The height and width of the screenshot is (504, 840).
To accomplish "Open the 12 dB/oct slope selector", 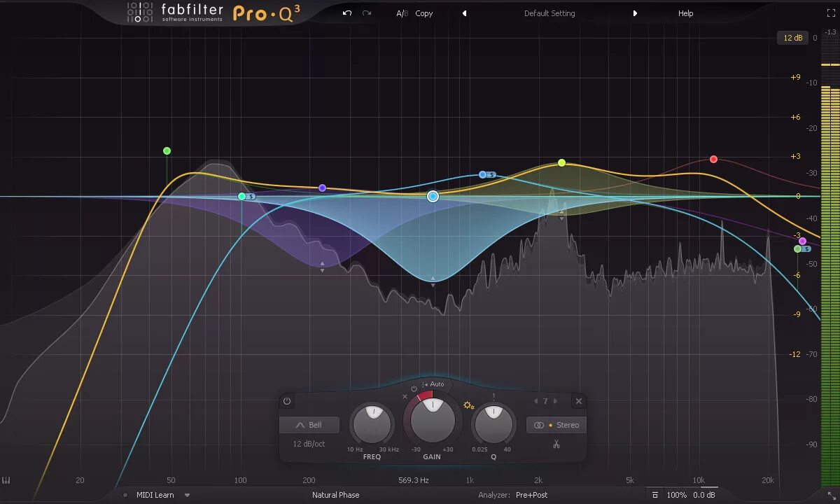I will (309, 444).
